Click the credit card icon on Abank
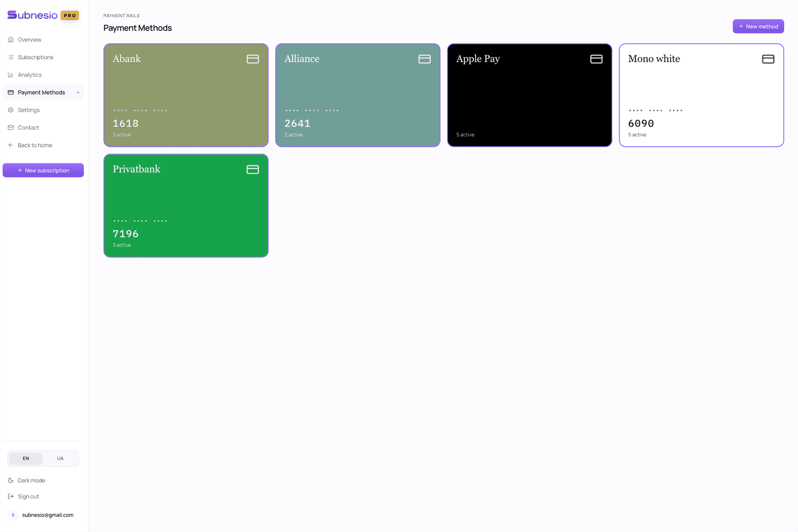 click(253, 59)
